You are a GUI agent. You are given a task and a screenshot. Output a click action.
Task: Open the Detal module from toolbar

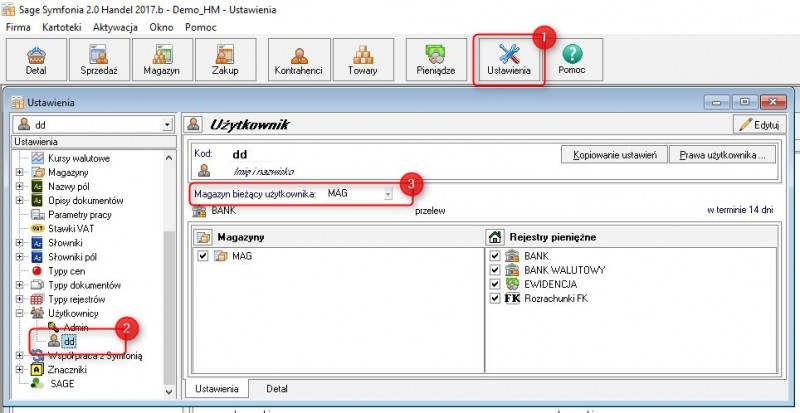click(x=36, y=60)
